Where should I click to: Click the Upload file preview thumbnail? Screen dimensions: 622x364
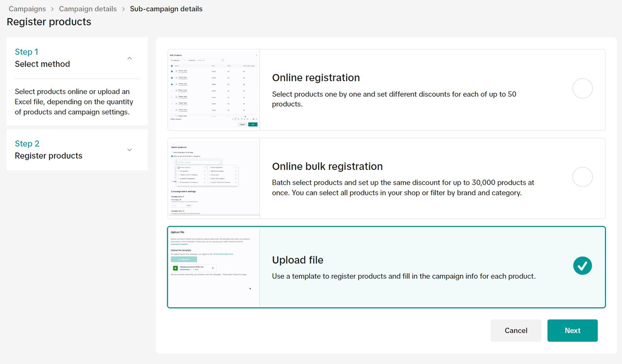pyautogui.click(x=213, y=267)
